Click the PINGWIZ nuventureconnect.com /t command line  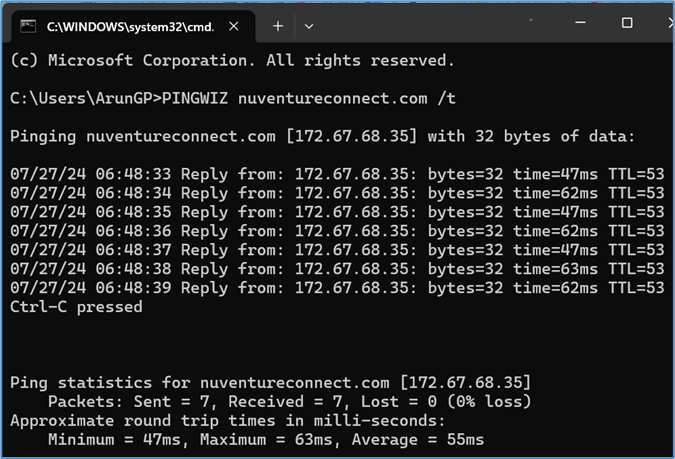click(233, 99)
